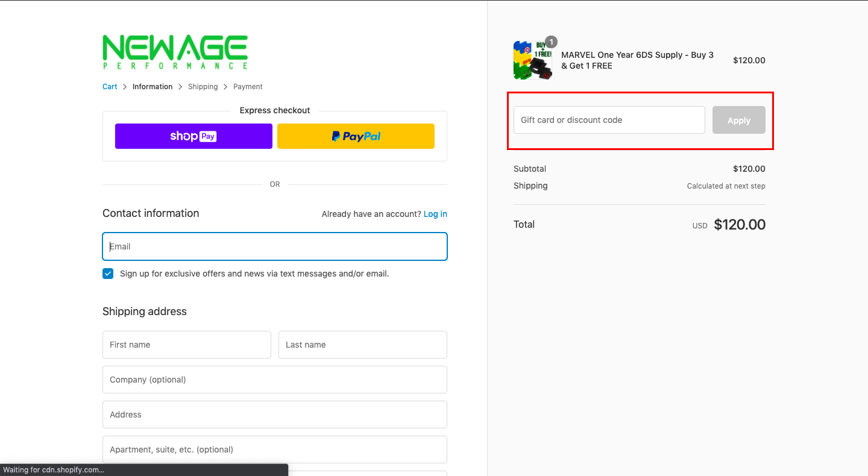Select the $120.00 item price beside the product

[x=749, y=60]
